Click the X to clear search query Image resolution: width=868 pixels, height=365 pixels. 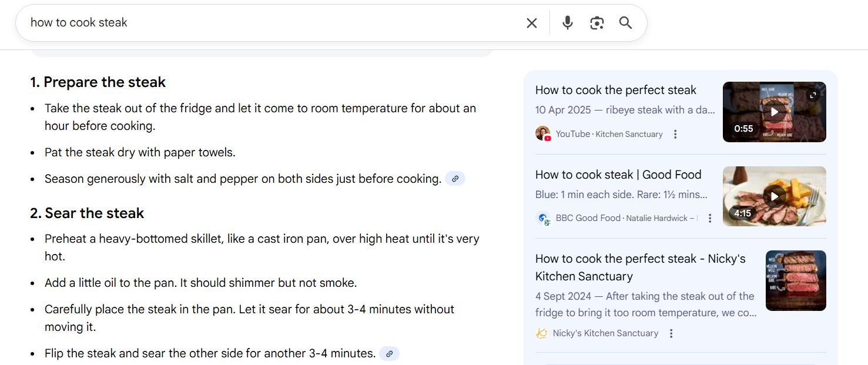tap(531, 22)
